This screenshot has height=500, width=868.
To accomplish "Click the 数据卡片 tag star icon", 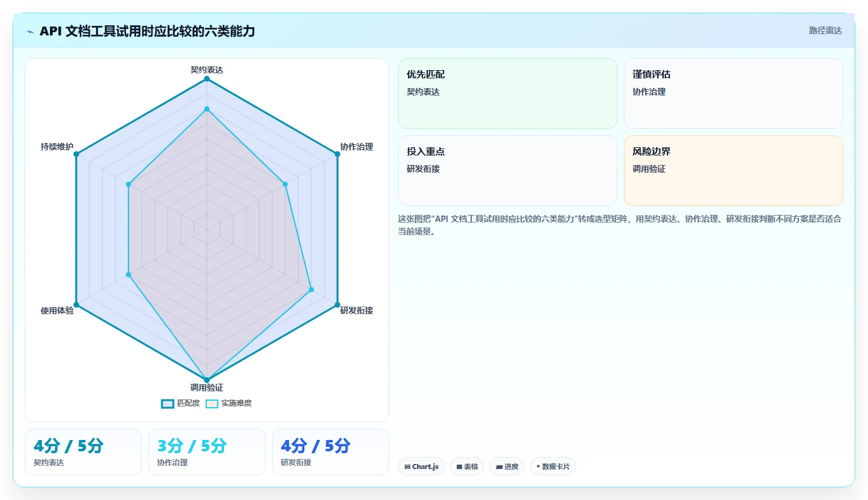I will (x=538, y=467).
